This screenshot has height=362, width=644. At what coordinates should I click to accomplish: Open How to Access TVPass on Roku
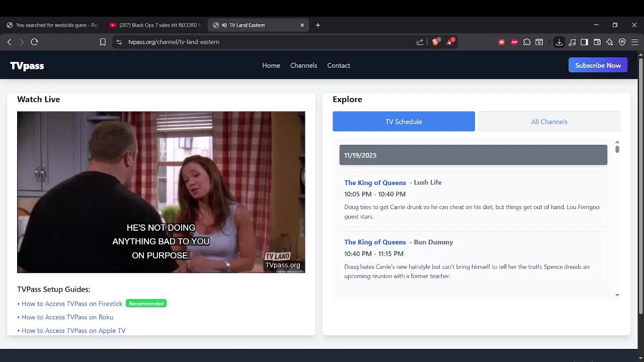coord(67,317)
